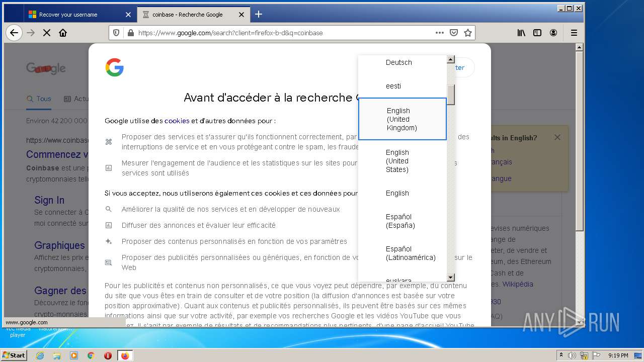The height and width of the screenshot is (362, 644).
Task: Click the Google logo in consent dialog
Action: (115, 67)
